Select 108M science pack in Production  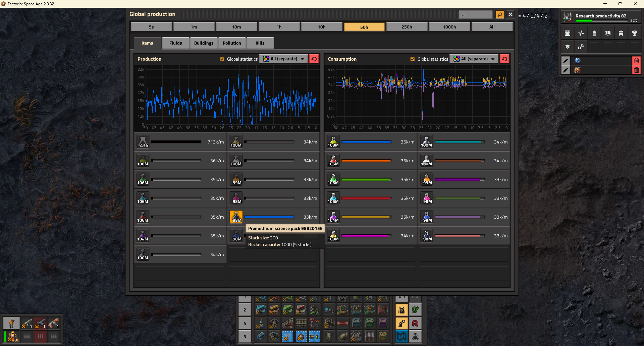[143, 161]
